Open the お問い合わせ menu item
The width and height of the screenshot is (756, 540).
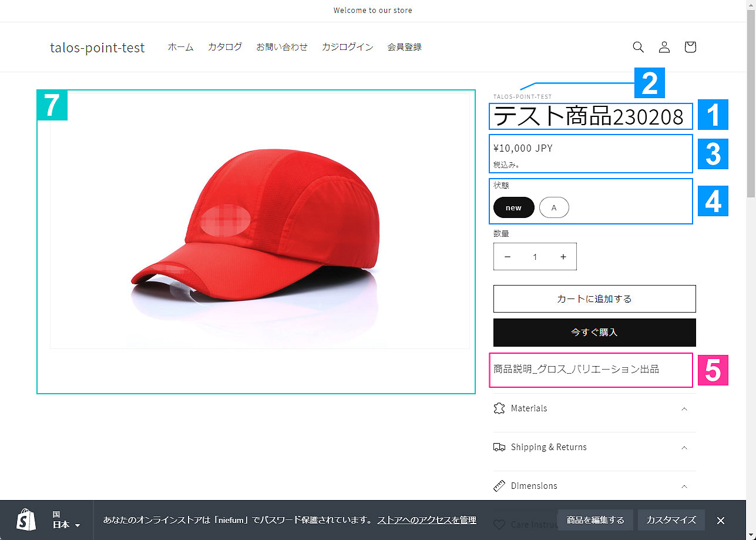(282, 47)
